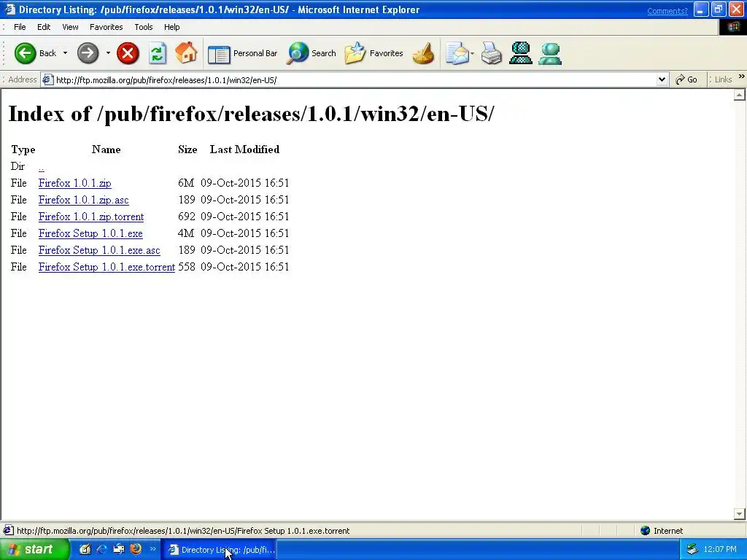Open the Help menu
747x560 pixels.
click(x=172, y=27)
